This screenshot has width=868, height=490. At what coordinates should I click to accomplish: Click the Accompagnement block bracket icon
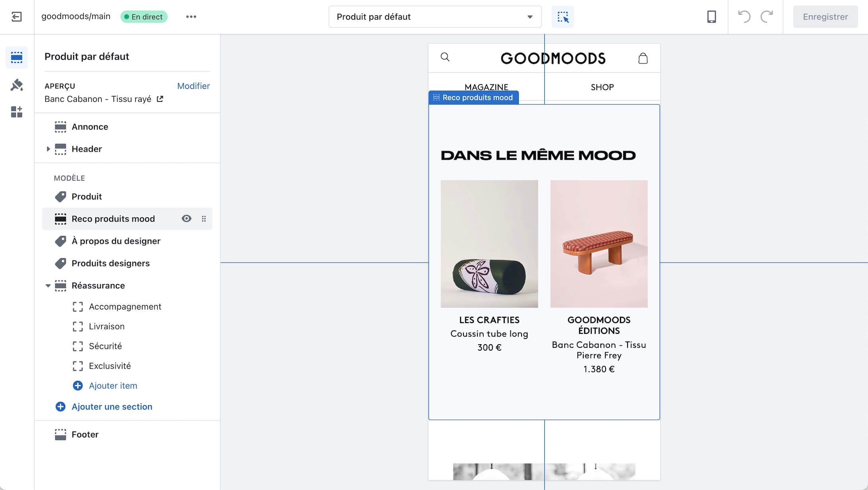(78, 307)
